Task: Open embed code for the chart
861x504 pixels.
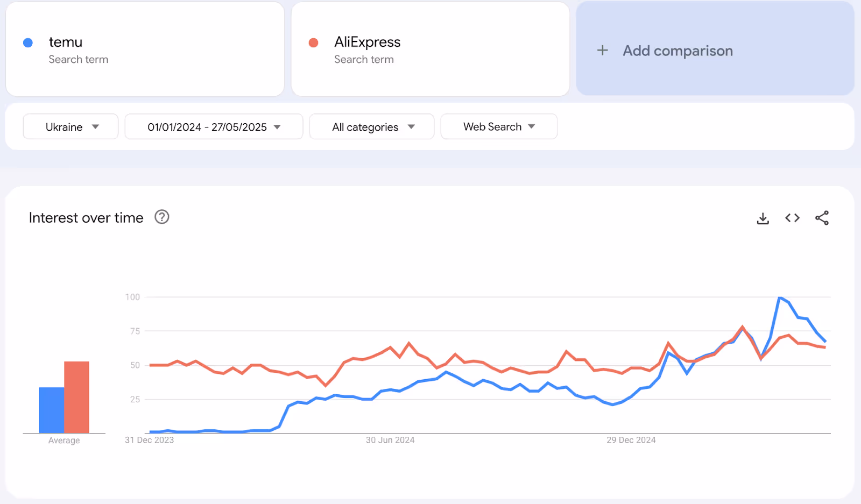Action: point(792,218)
